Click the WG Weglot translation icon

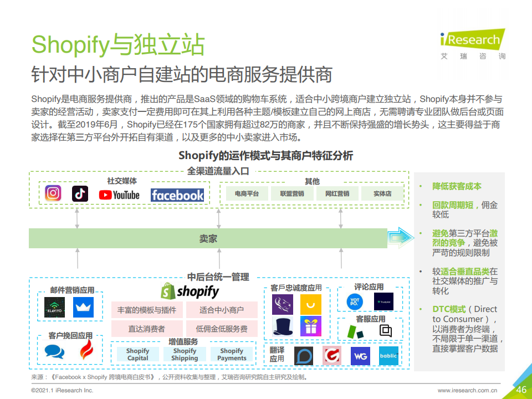360,356
